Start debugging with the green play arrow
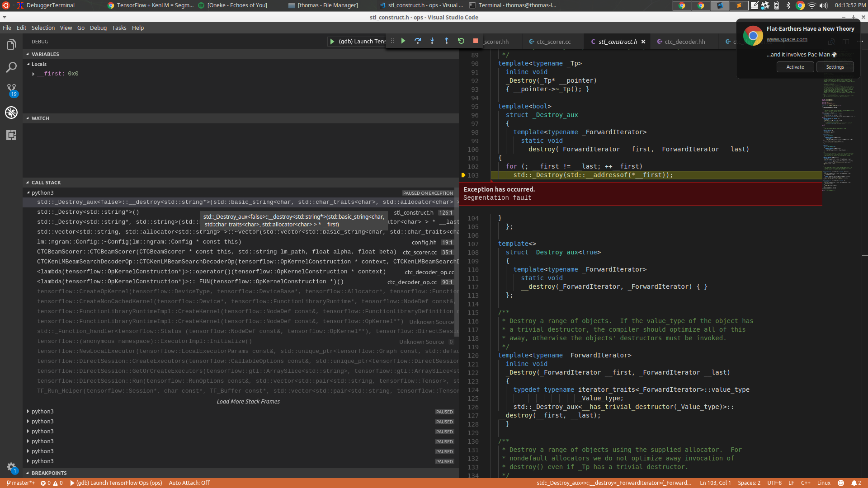The image size is (868, 488). point(332,42)
